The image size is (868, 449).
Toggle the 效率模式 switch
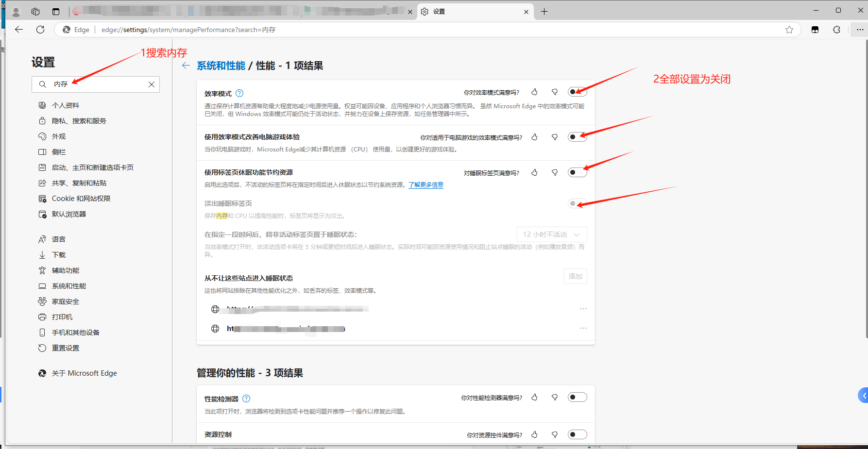[x=577, y=92]
